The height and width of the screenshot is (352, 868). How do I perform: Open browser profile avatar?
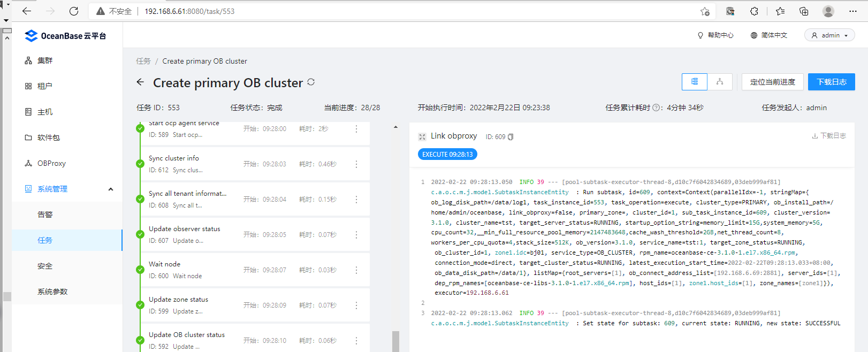click(828, 11)
